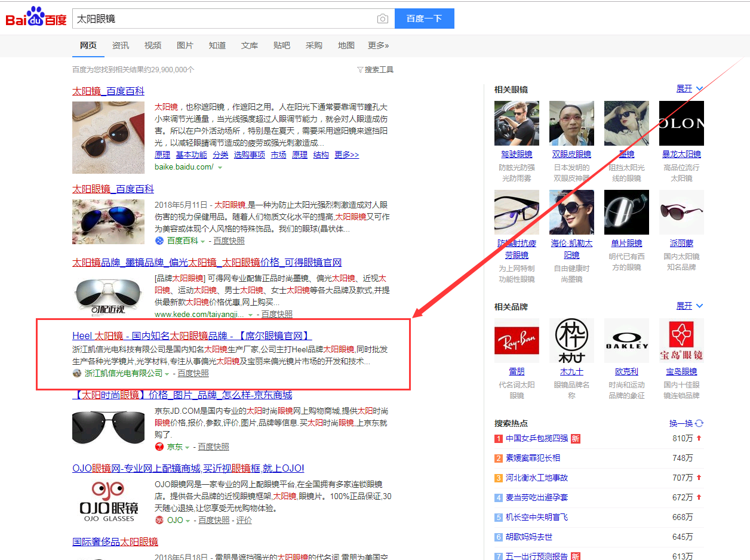This screenshot has width=750, height=560.
Task: Open hot search 河北衡水工地事故
Action: click(x=537, y=478)
